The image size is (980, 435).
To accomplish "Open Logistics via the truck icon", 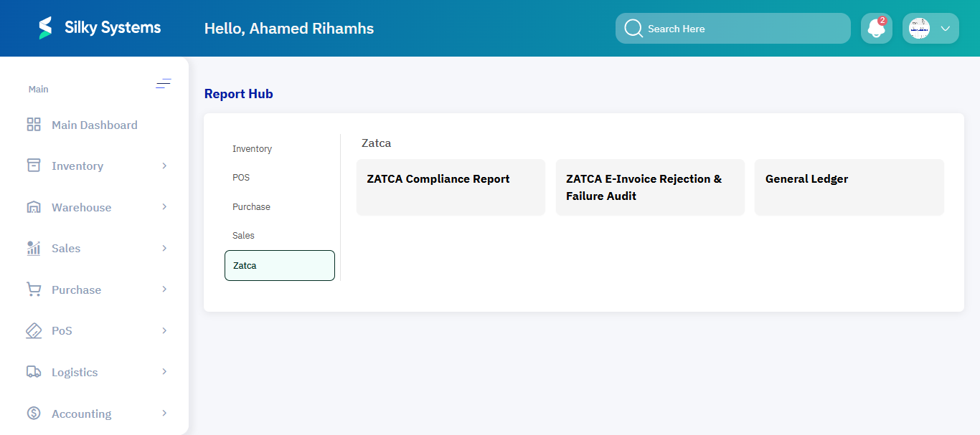I will coord(33,372).
